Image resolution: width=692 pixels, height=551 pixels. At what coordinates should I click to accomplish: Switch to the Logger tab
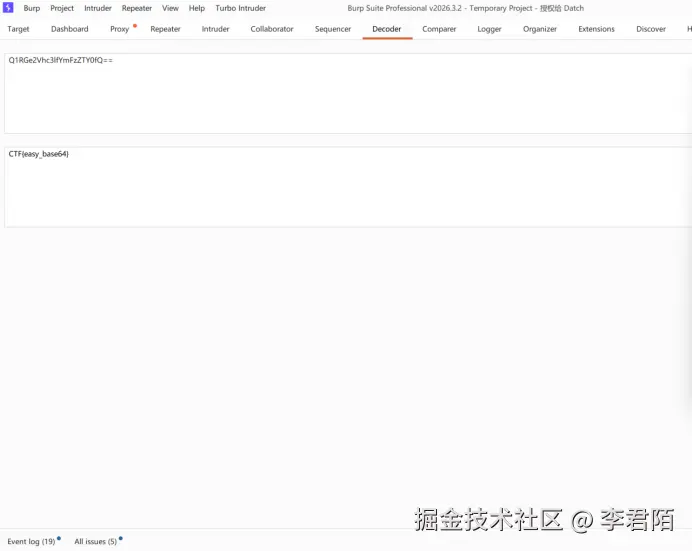(x=489, y=29)
